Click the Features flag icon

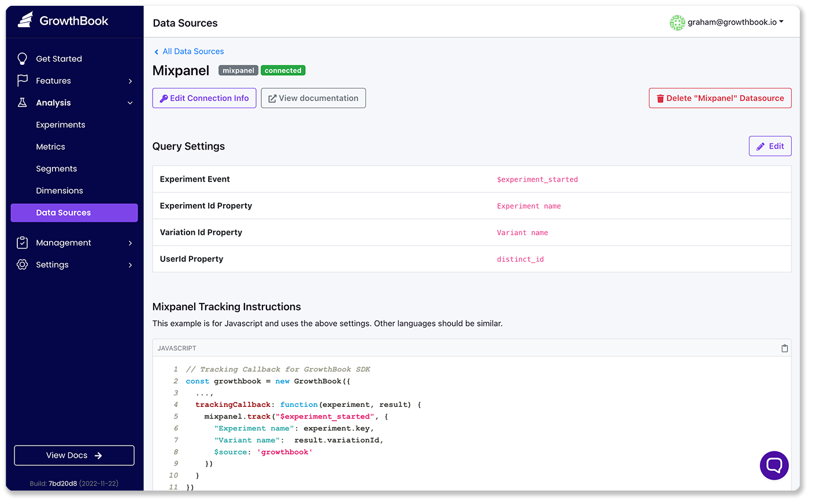point(23,80)
